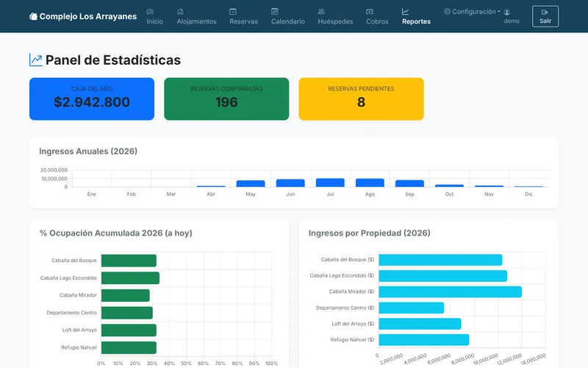Click the Reservas Confirmadas green card

tap(226, 99)
